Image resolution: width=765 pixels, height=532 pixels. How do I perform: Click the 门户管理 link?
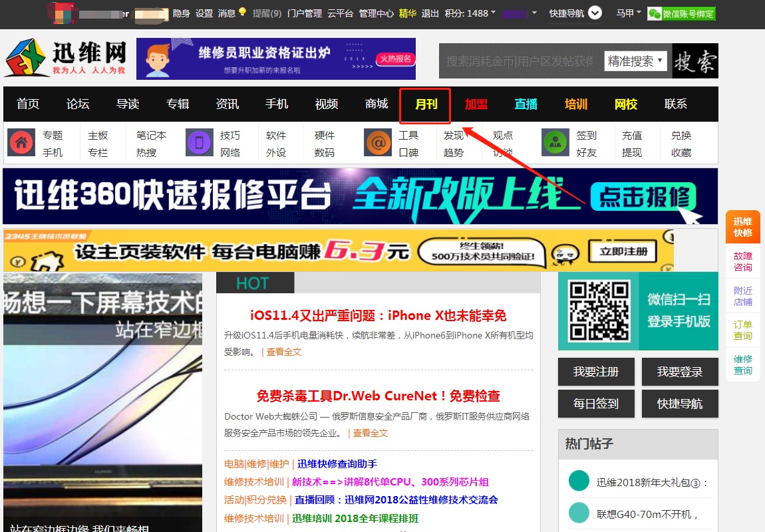(305, 14)
